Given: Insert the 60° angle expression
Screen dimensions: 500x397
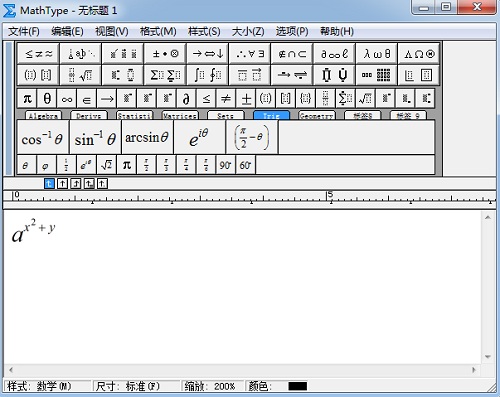Looking at the screenshot, I should pyautogui.click(x=245, y=165).
